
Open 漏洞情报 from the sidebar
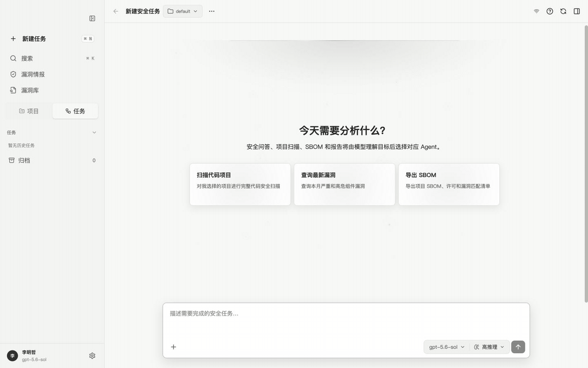(52, 75)
